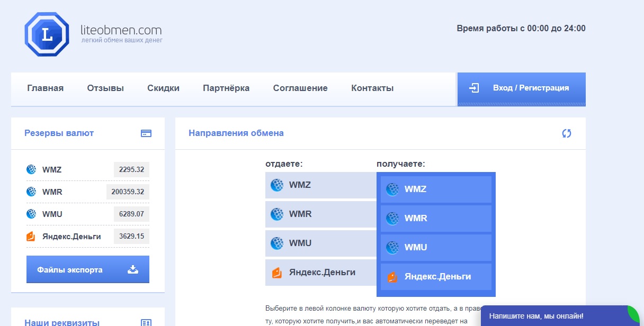Go to the Отзывы page
The width and height of the screenshot is (644, 326).
pyautogui.click(x=105, y=88)
